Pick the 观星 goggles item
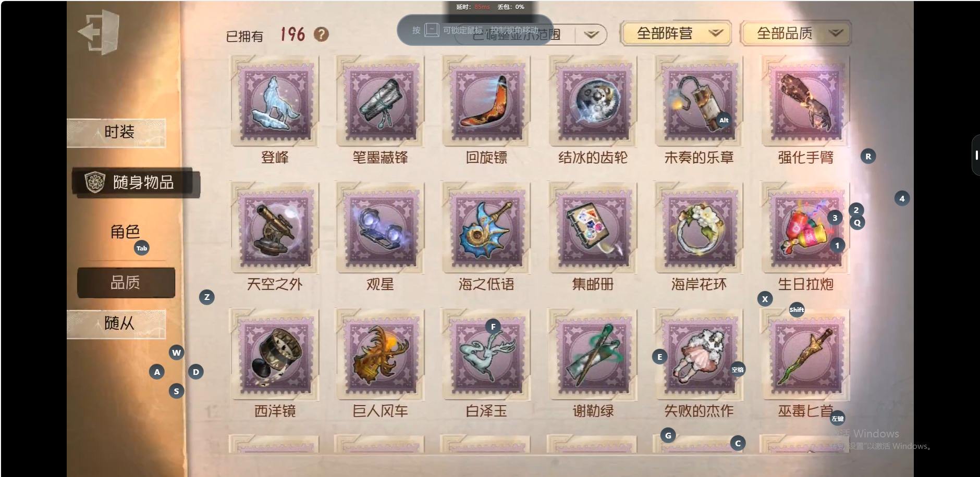This screenshot has width=980, height=477. pos(381,227)
